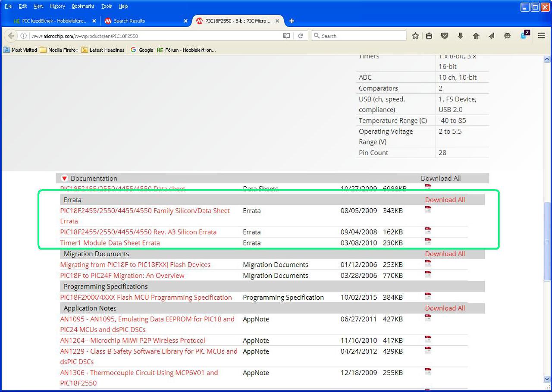Open the File menu

click(8, 6)
